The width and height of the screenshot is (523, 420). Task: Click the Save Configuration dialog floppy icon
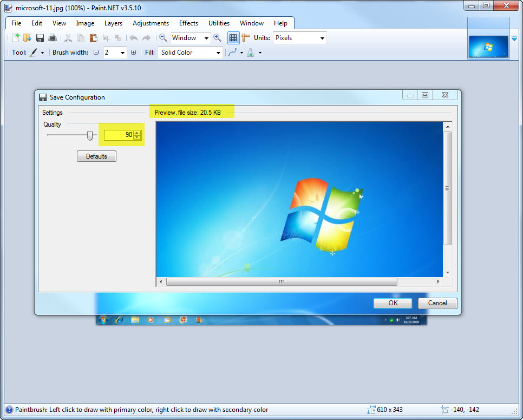coord(43,97)
